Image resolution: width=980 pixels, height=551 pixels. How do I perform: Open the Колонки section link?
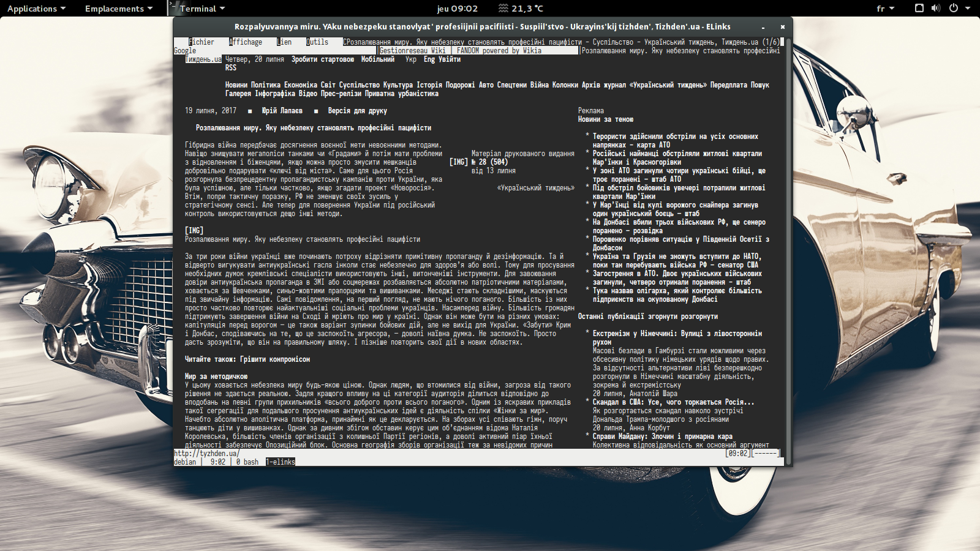tap(565, 85)
